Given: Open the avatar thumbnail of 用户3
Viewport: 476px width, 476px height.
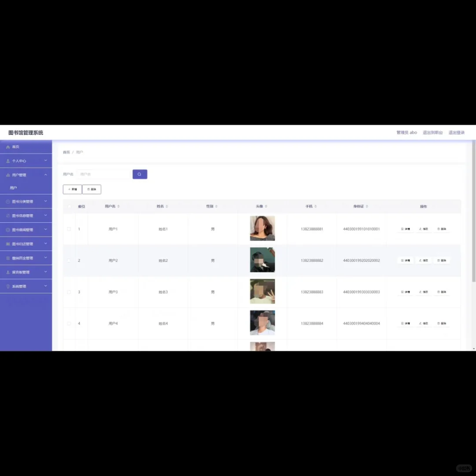Looking at the screenshot, I should click(x=262, y=291).
